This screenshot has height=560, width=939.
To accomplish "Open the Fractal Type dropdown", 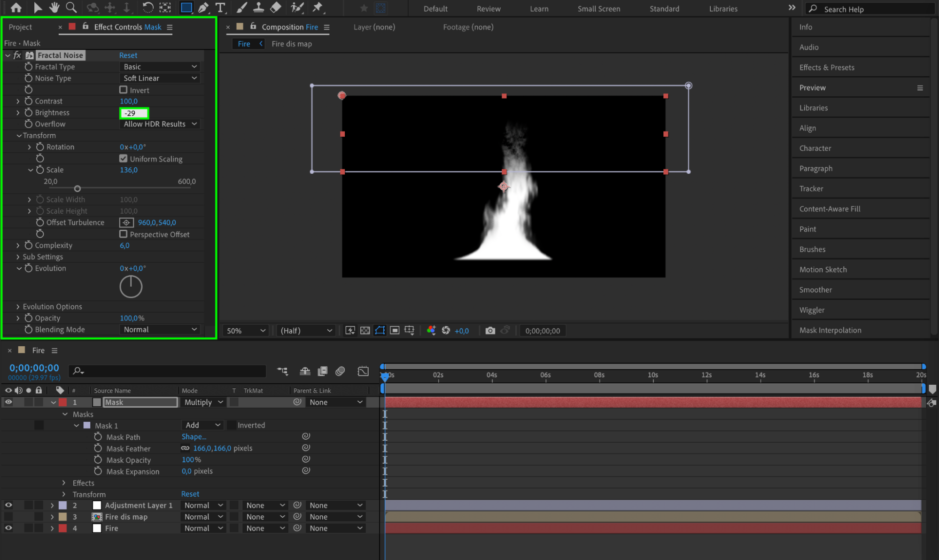I will (x=160, y=67).
